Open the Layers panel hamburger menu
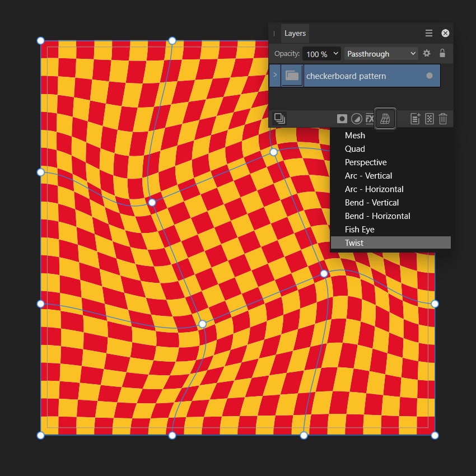The width and height of the screenshot is (476, 476). pos(428,33)
